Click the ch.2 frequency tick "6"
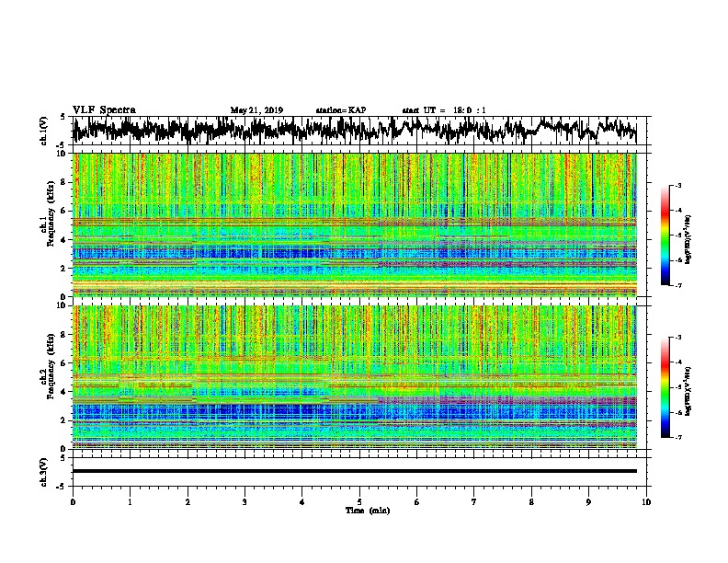This screenshot has height=563, width=728. pyautogui.click(x=63, y=362)
